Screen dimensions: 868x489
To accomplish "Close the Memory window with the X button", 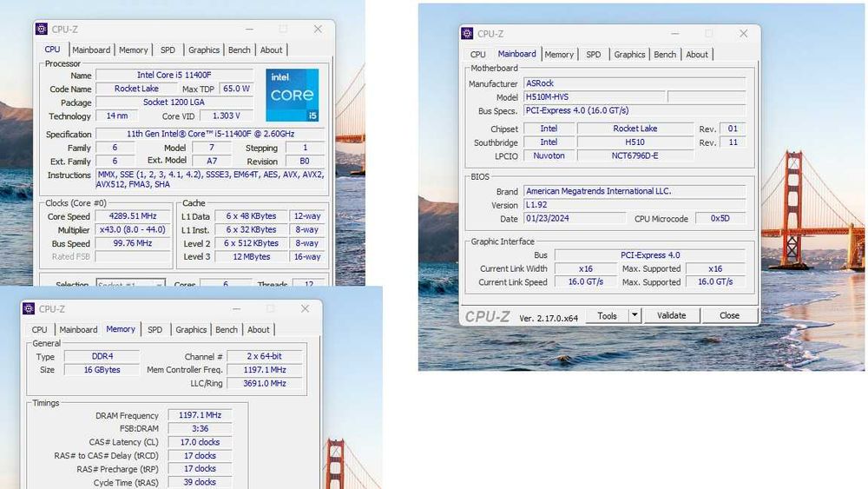I will click(x=305, y=308).
